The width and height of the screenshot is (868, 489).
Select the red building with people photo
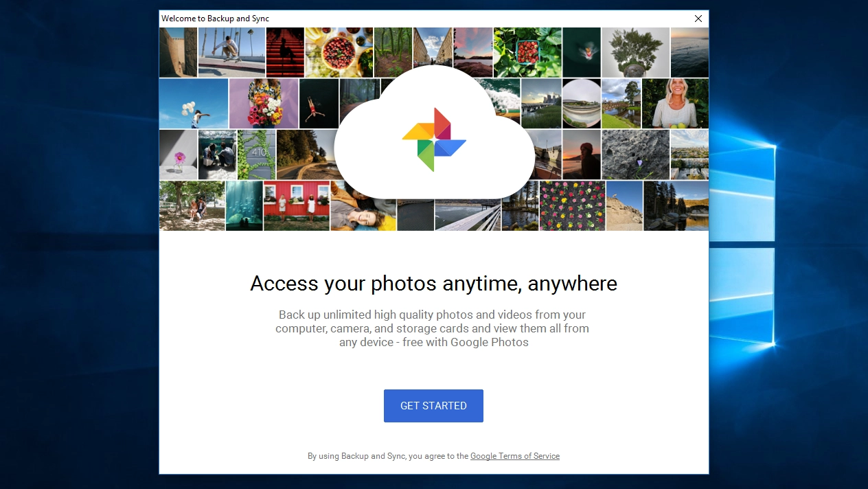tap(297, 206)
